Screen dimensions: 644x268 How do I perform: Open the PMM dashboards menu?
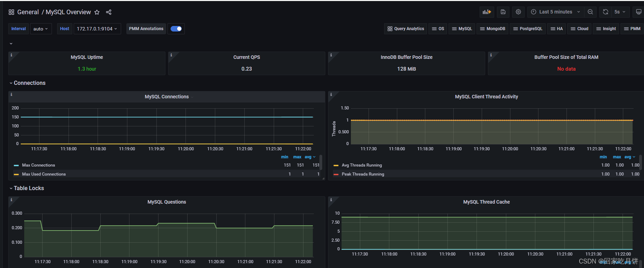tap(632, 29)
